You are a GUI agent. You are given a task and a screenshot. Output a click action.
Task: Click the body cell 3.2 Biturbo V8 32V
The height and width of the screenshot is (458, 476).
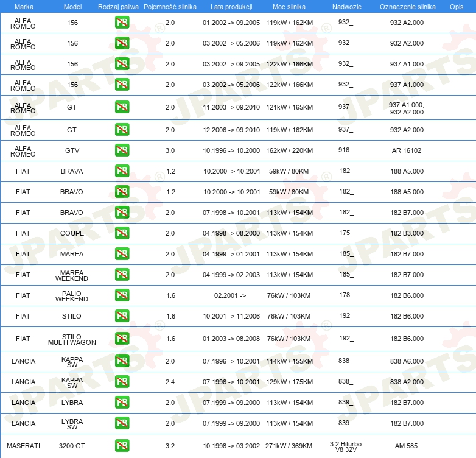click(x=346, y=447)
